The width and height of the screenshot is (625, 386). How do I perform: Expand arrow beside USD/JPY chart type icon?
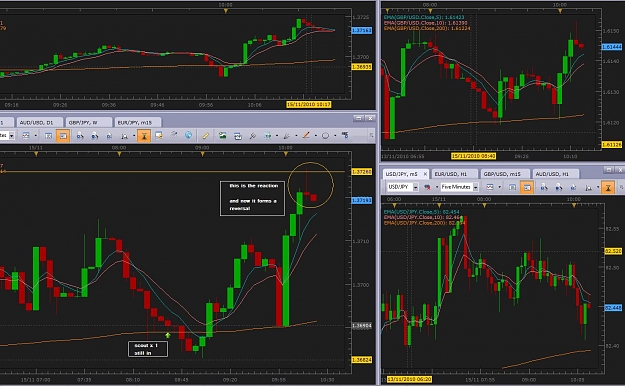point(499,187)
